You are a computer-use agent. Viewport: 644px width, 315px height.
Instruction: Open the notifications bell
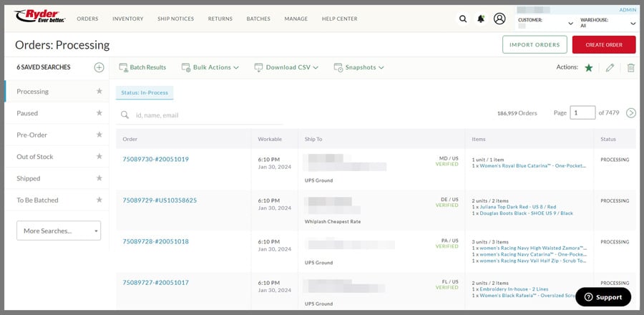[481, 19]
